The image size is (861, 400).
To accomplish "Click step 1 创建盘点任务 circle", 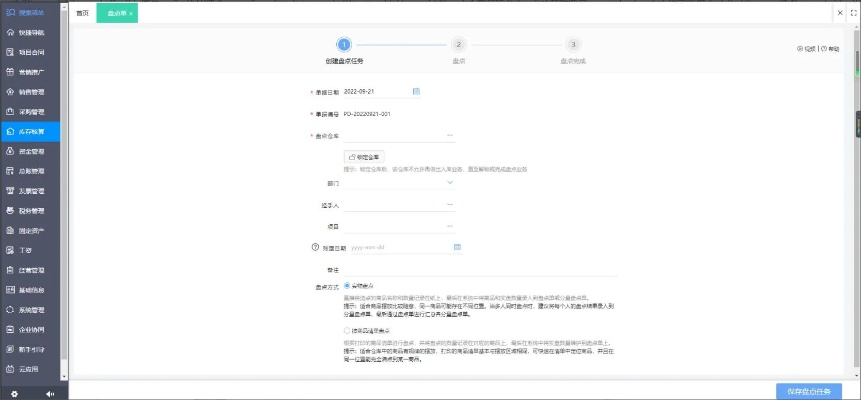I will (x=344, y=45).
